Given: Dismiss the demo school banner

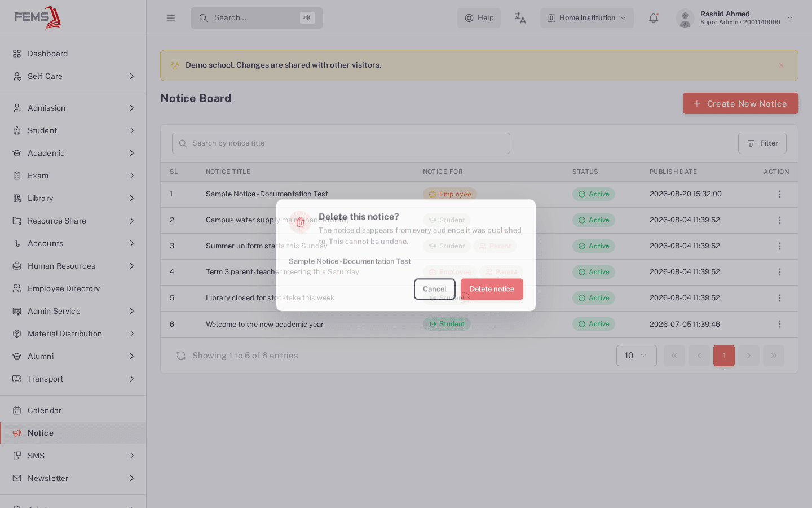Looking at the screenshot, I should (781, 65).
